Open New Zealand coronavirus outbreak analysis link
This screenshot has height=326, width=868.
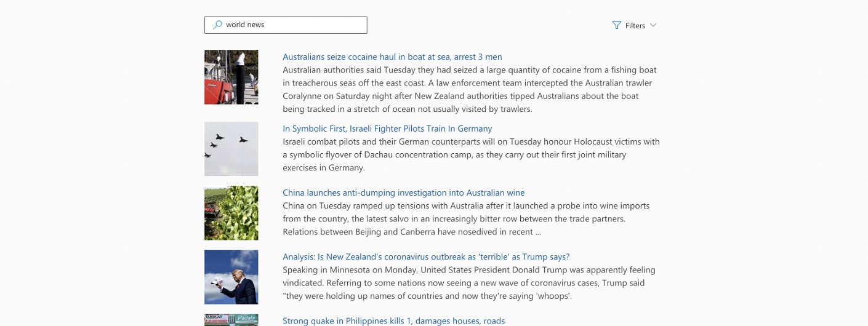pyautogui.click(x=426, y=257)
